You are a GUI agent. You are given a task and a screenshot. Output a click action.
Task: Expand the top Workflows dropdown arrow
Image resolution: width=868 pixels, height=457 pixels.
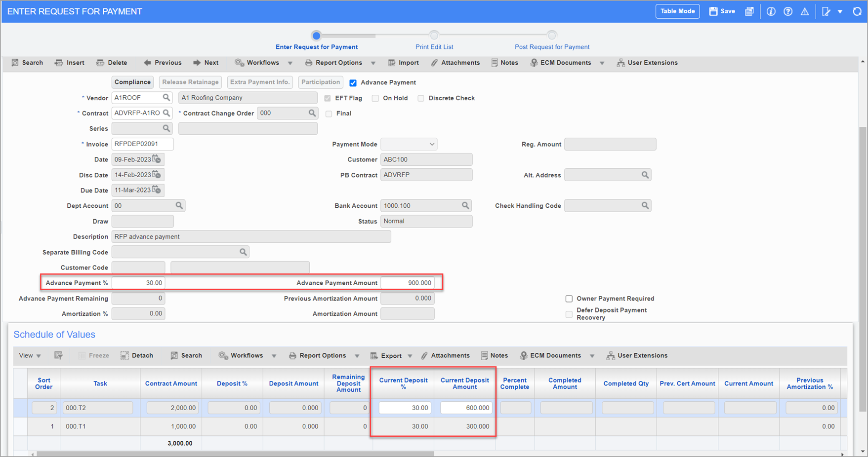tap(290, 63)
